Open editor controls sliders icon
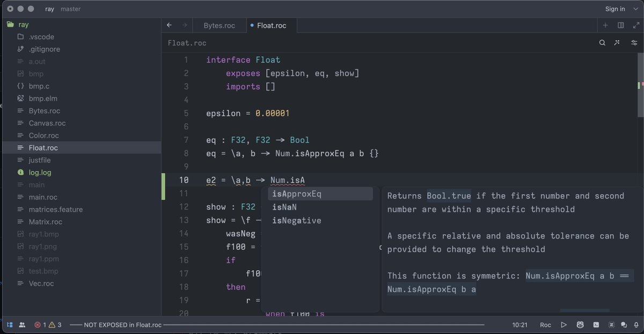The image size is (644, 334). click(x=634, y=43)
